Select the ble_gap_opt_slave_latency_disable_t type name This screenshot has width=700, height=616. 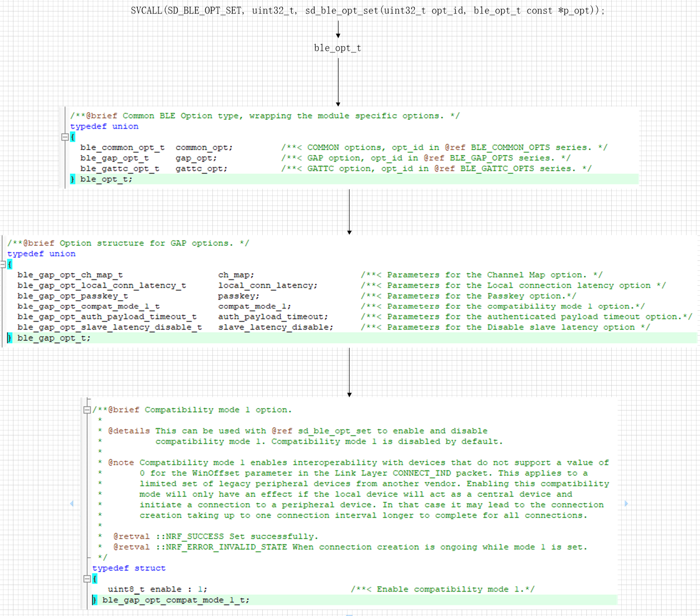[110, 328]
